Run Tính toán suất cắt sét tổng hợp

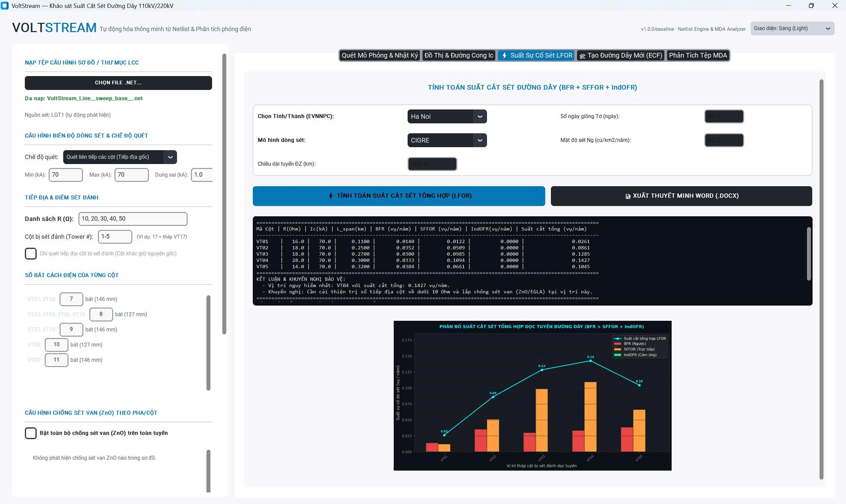pyautogui.click(x=399, y=196)
